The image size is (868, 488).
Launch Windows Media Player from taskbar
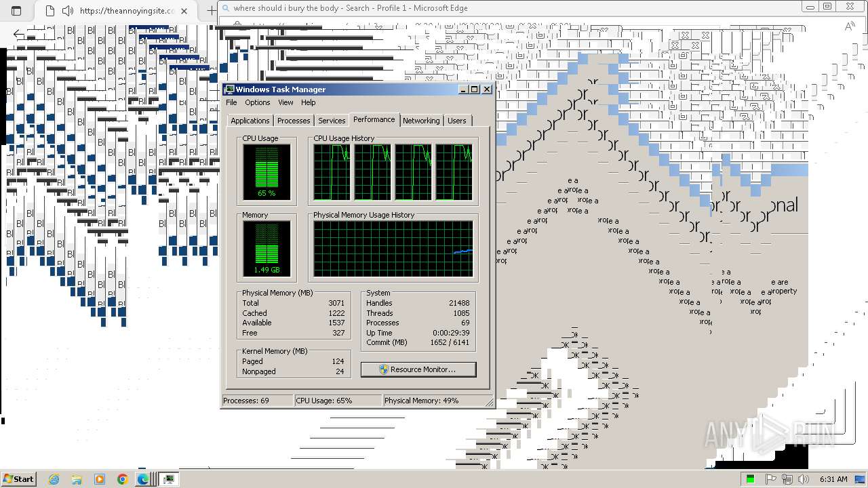click(x=100, y=479)
